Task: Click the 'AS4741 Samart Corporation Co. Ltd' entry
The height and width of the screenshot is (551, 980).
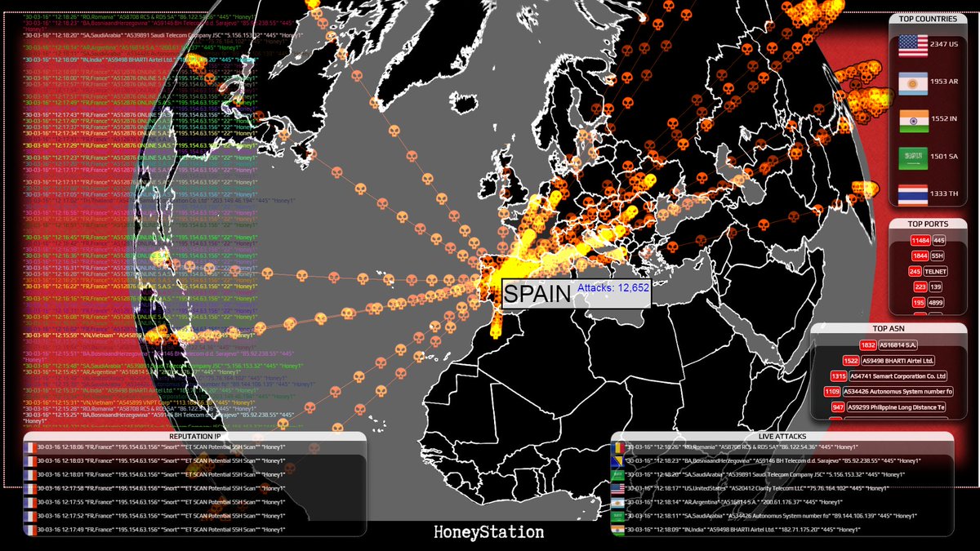Action: (x=898, y=376)
